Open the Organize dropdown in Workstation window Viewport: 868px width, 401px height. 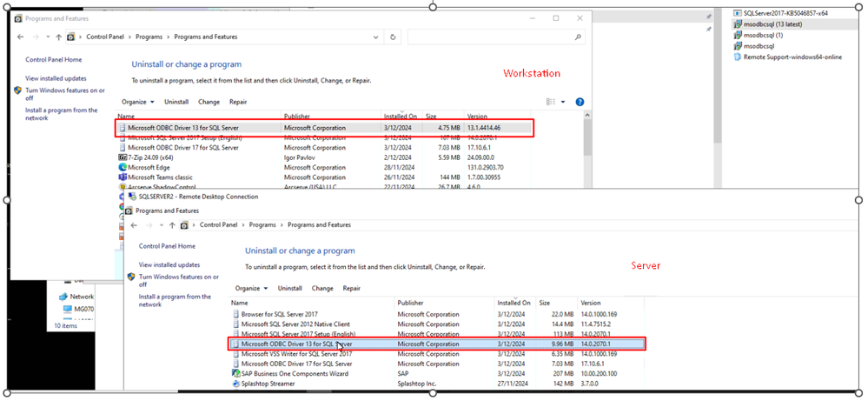138,102
